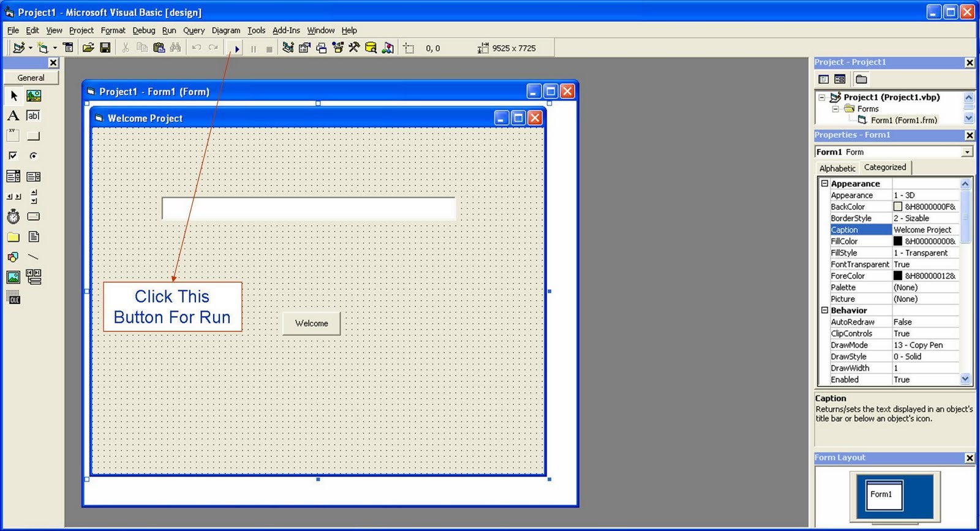Toggle Folders in the Project panel
The width and height of the screenshot is (980, 531).
click(861, 79)
